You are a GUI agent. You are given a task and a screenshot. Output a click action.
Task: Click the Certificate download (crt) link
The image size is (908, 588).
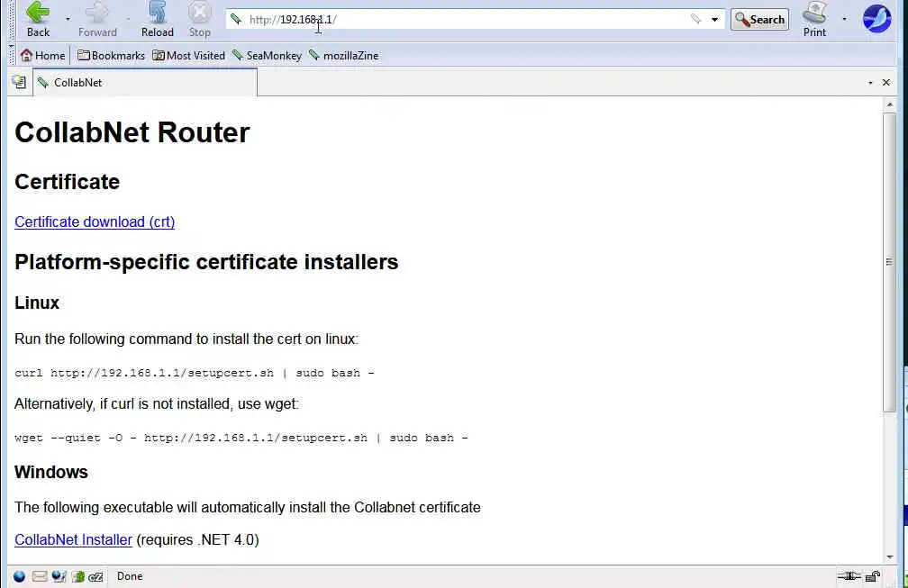point(95,222)
